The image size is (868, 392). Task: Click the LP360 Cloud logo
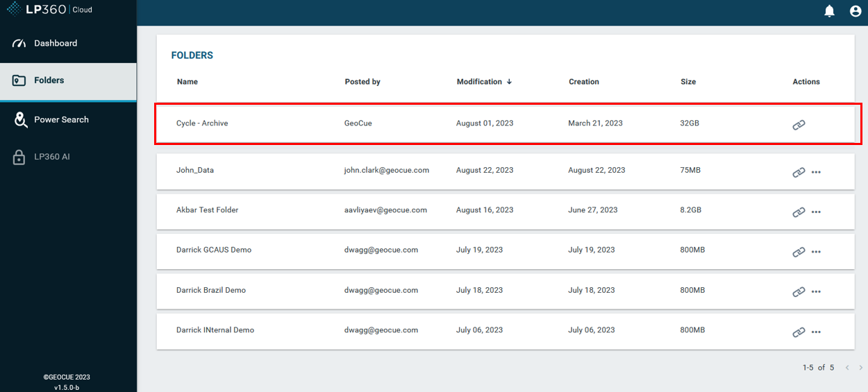[x=49, y=9]
